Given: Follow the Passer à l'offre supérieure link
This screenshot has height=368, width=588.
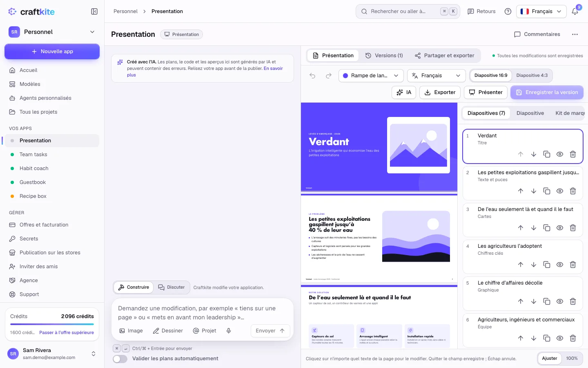Looking at the screenshot, I should [67, 332].
